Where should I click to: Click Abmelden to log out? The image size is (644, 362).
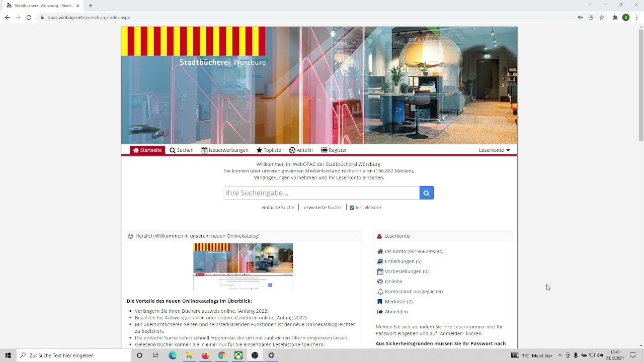(396, 312)
